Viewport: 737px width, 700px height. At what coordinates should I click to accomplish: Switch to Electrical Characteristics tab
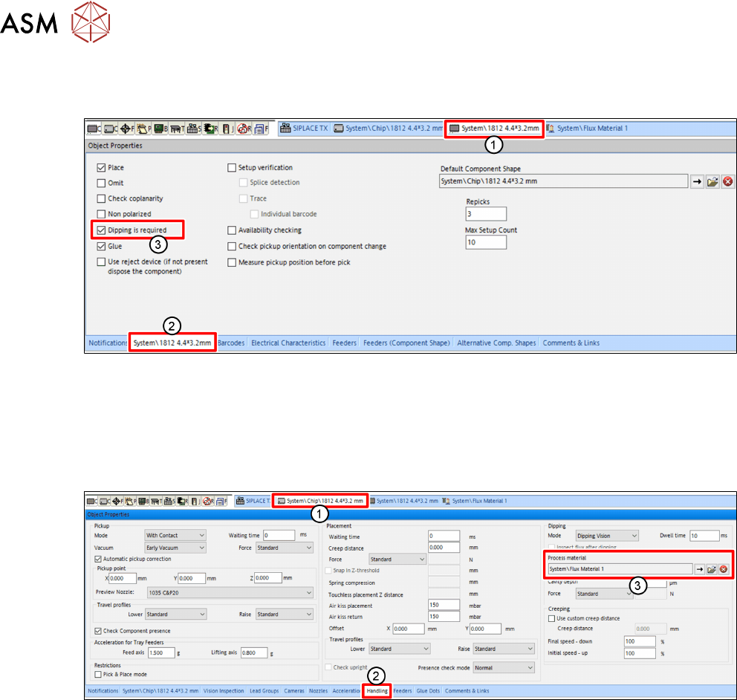pos(288,343)
